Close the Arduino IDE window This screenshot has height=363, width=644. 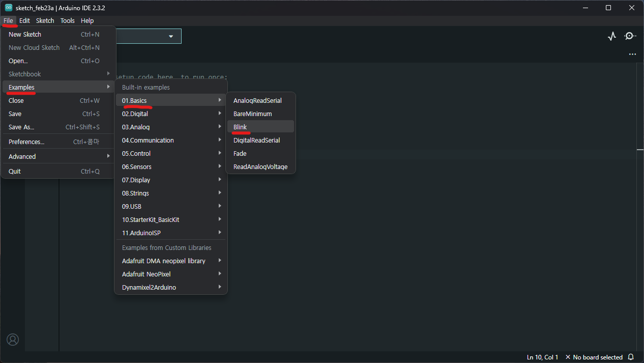pos(632,8)
